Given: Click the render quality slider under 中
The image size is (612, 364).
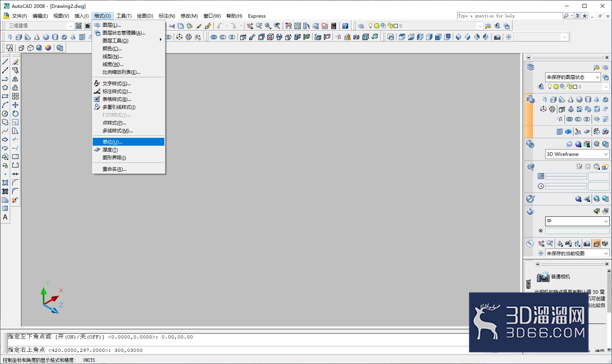Looking at the screenshot, I should click(x=577, y=231).
